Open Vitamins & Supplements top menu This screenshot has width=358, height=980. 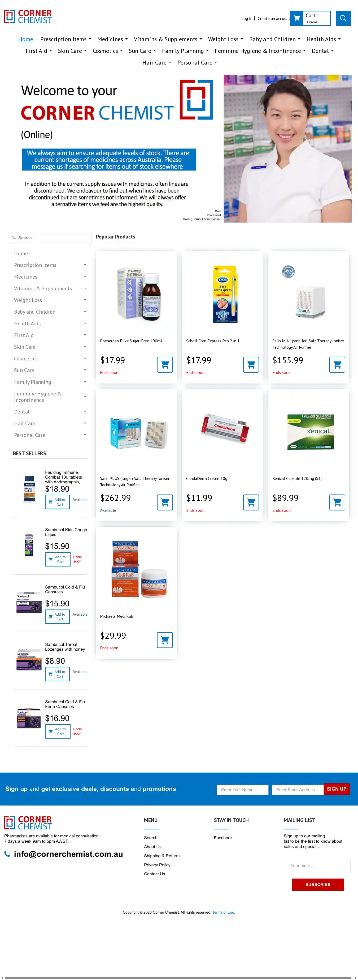[168, 39]
